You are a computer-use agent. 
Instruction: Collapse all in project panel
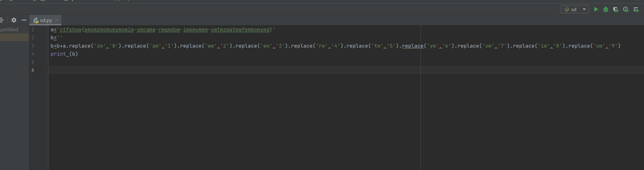2,20
